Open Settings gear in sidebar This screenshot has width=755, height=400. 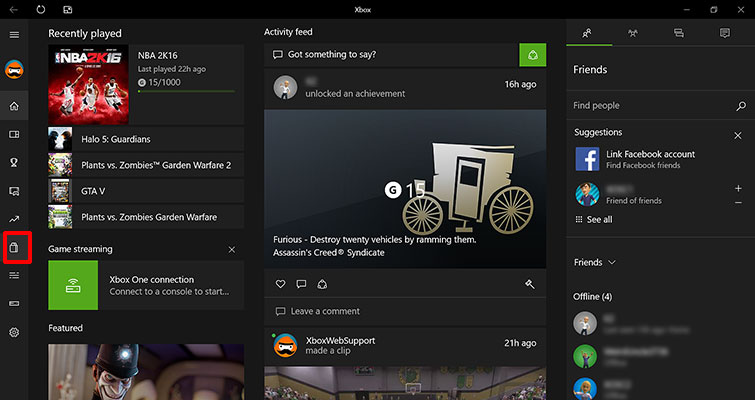(14, 332)
